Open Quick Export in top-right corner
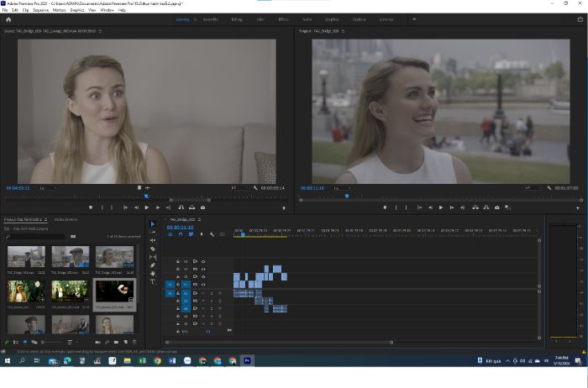588x388 pixels. pos(580,19)
